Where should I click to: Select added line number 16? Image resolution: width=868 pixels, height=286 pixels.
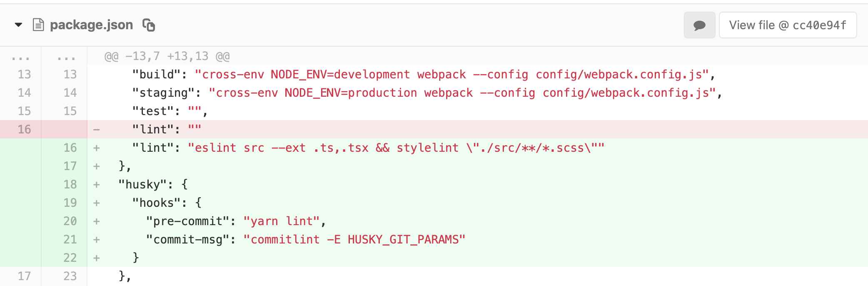(x=70, y=148)
